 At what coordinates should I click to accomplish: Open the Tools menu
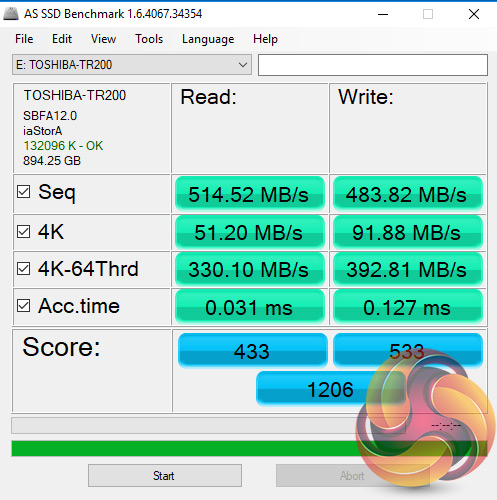pyautogui.click(x=149, y=39)
